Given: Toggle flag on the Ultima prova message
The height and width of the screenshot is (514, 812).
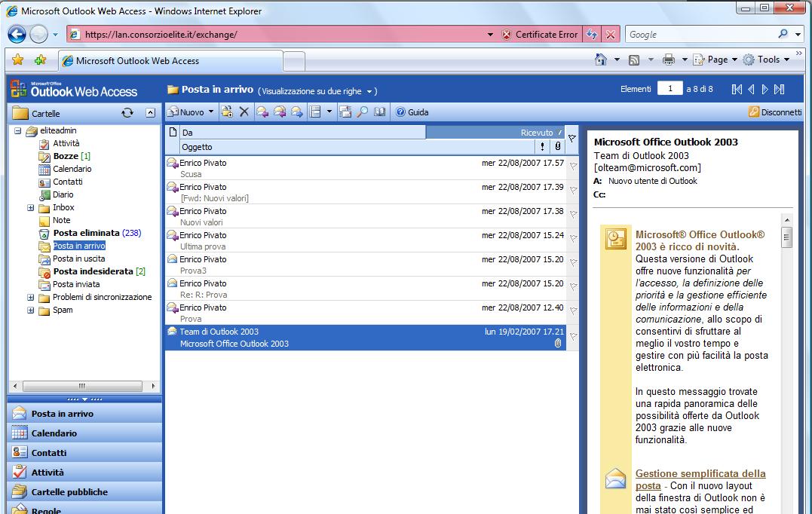Looking at the screenshot, I should click(x=573, y=239).
